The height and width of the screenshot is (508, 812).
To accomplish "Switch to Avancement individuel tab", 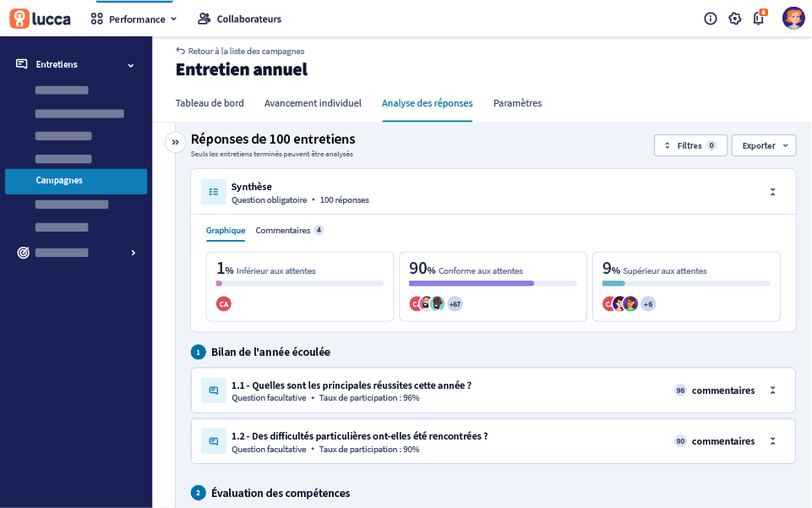I will (x=313, y=103).
